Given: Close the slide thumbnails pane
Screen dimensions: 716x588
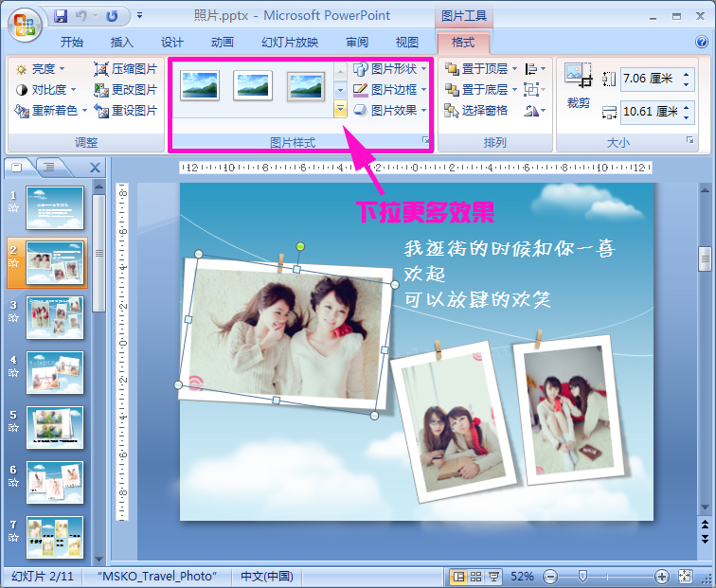Looking at the screenshot, I should 95,168.
